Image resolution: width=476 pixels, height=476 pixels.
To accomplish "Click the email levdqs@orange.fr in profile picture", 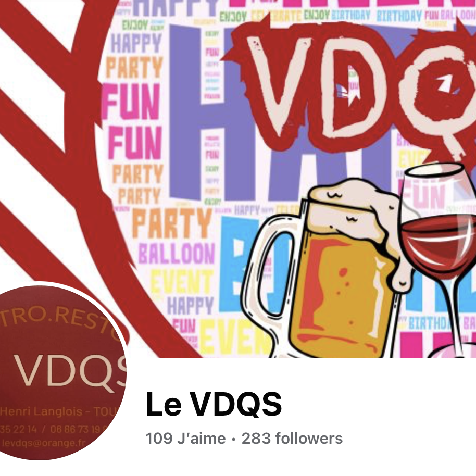I will coord(43,443).
